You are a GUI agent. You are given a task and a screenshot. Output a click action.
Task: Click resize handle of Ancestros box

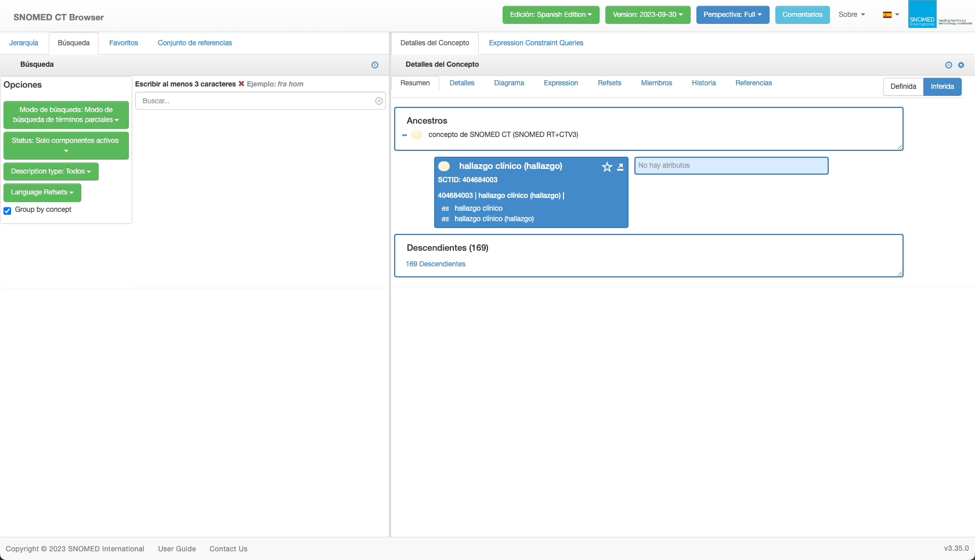point(900,147)
